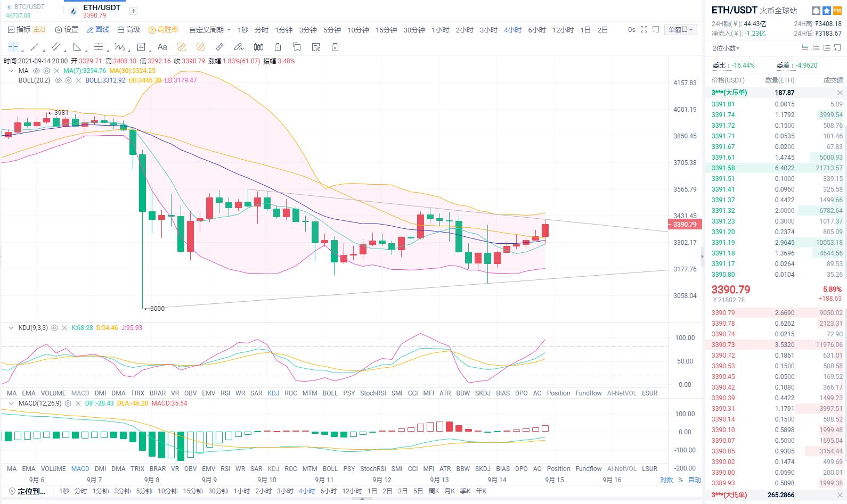Select the rectangle plus measurement tool
Screen dimensions: 847x504
[141, 47]
